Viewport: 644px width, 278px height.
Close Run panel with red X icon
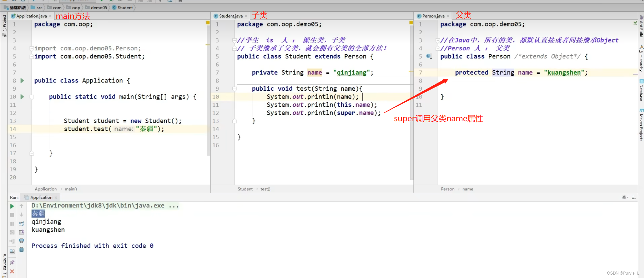(12, 271)
